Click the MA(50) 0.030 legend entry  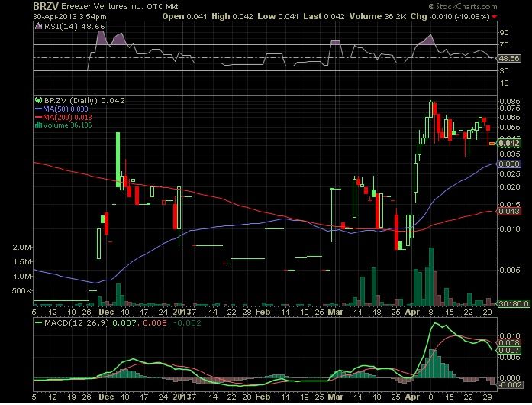pos(66,109)
